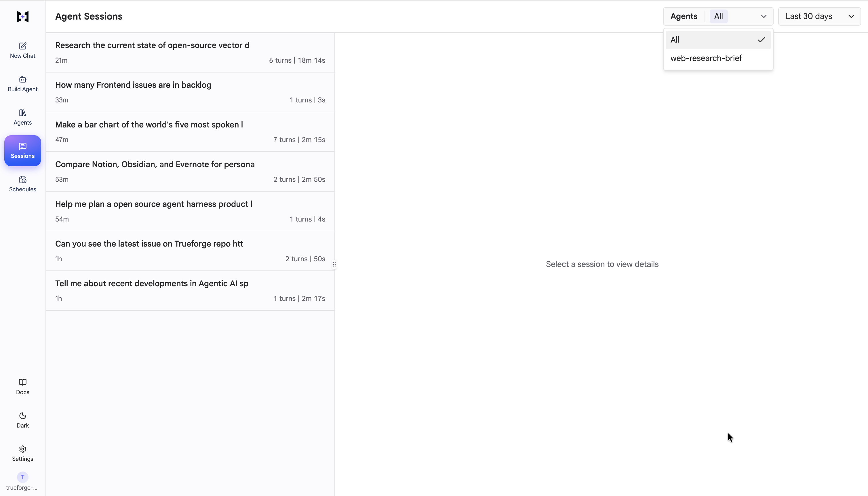Open the Last 30 days date dropdown

[x=819, y=16]
